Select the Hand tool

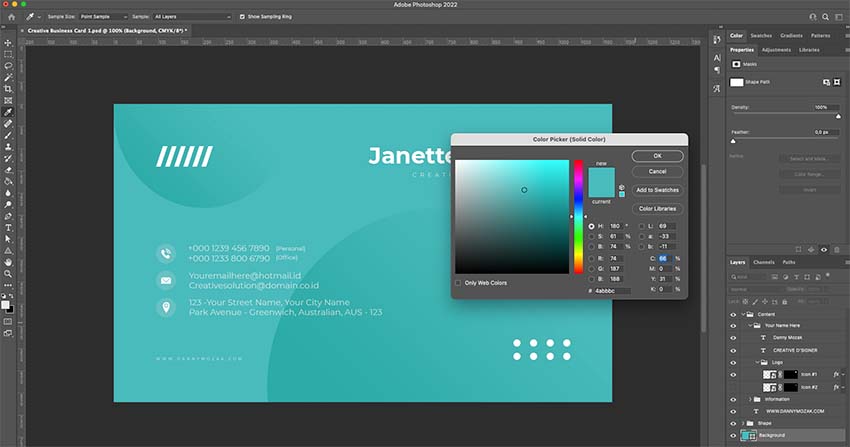(8, 262)
